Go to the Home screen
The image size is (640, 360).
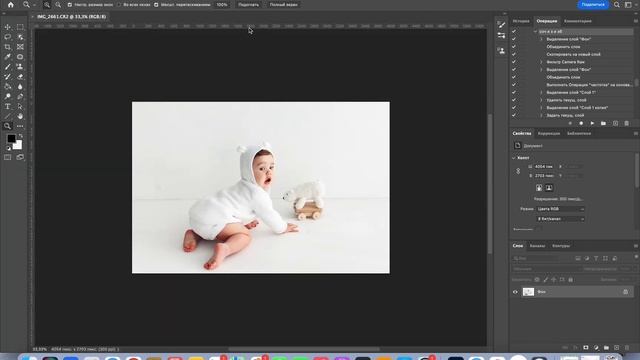pos(11,5)
